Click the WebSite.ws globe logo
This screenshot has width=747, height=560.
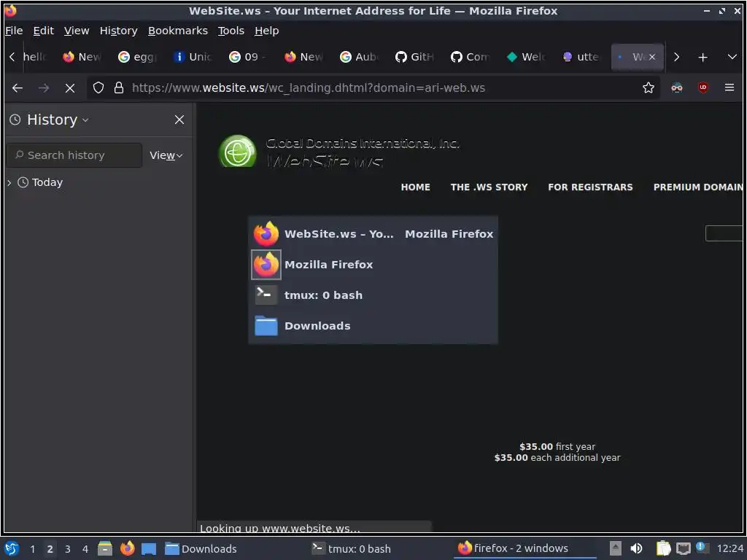(x=237, y=152)
